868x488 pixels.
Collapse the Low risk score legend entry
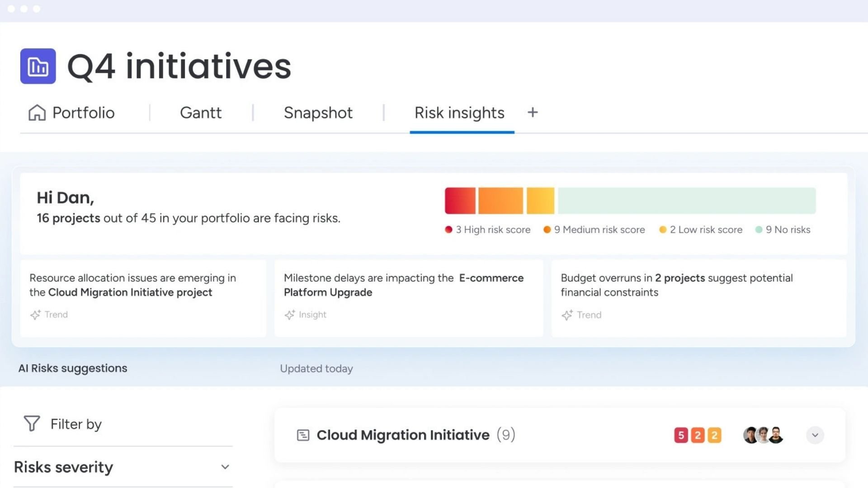click(700, 230)
